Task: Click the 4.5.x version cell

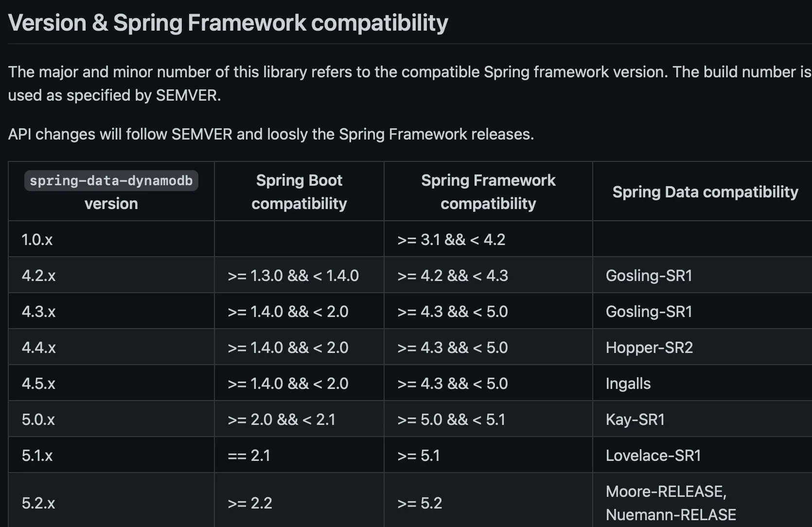Action: (x=38, y=383)
